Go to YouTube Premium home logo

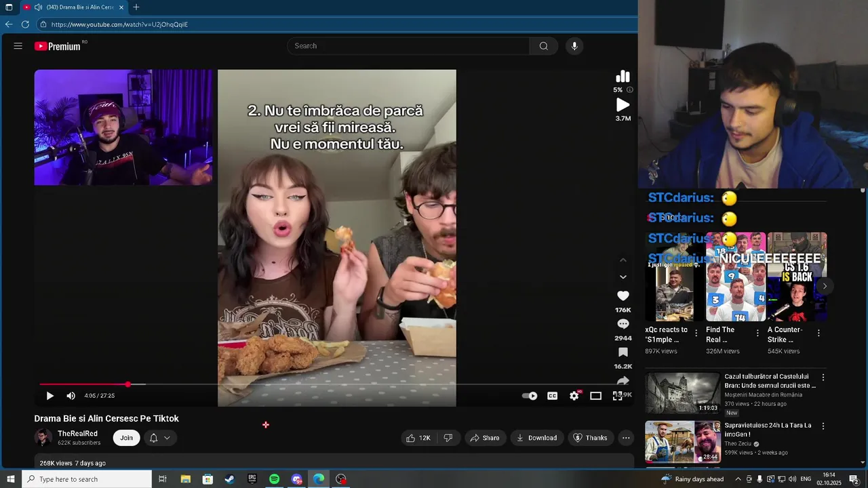[x=58, y=46]
